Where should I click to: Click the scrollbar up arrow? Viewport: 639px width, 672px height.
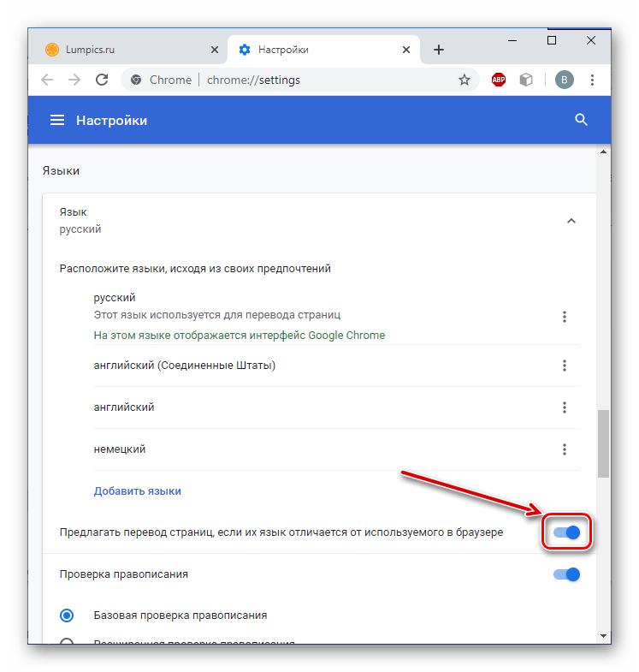pos(603,152)
